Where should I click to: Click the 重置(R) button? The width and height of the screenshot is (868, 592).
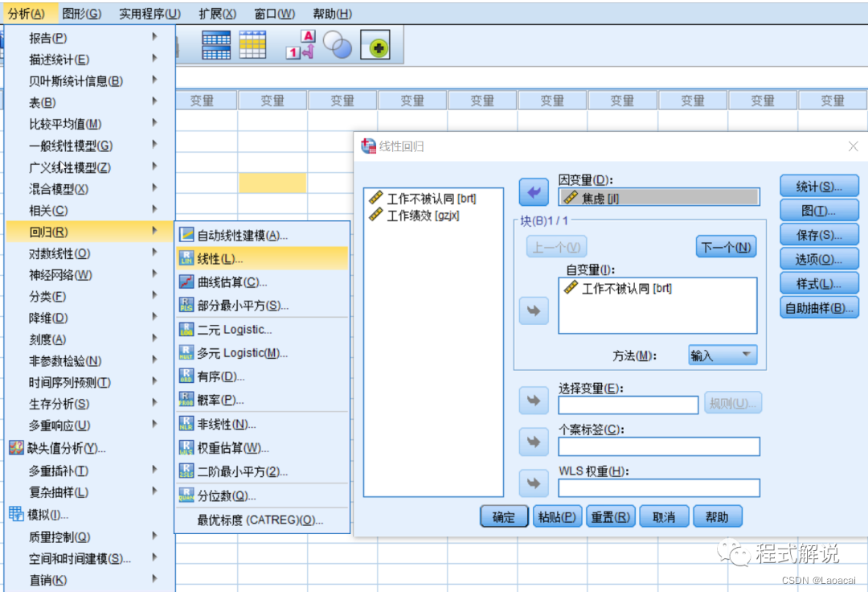(610, 517)
